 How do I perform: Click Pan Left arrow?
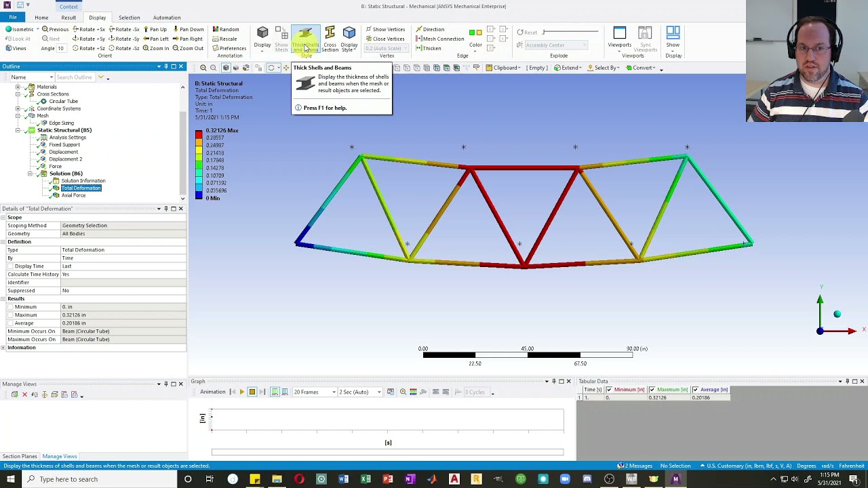pyautogui.click(x=155, y=39)
